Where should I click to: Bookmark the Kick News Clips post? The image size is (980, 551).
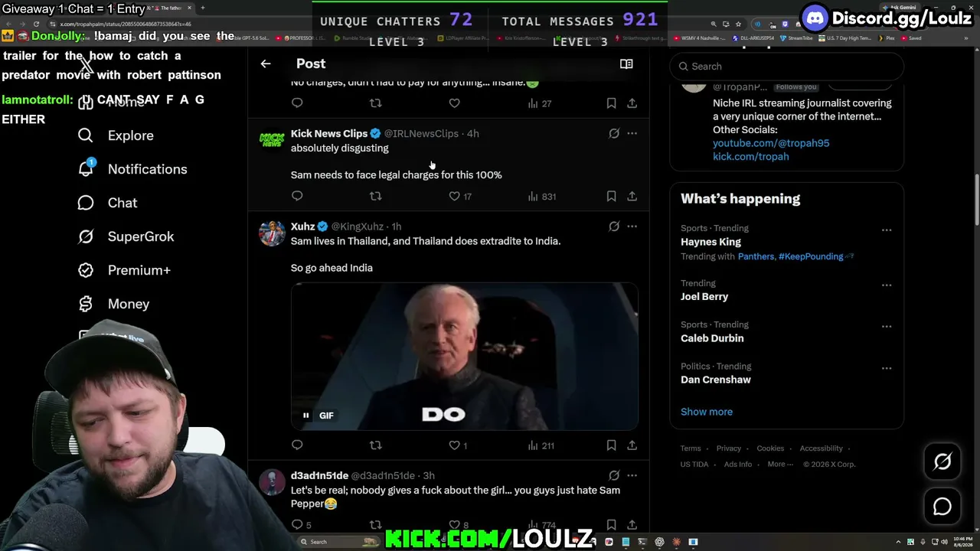point(611,196)
